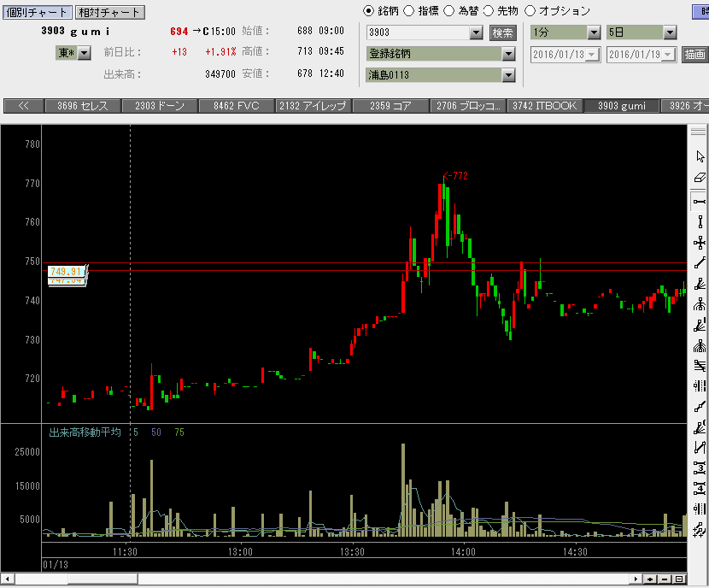Viewport: 709px width, 588px height.
Task: Select the オプション radio button
Action: coord(530,11)
